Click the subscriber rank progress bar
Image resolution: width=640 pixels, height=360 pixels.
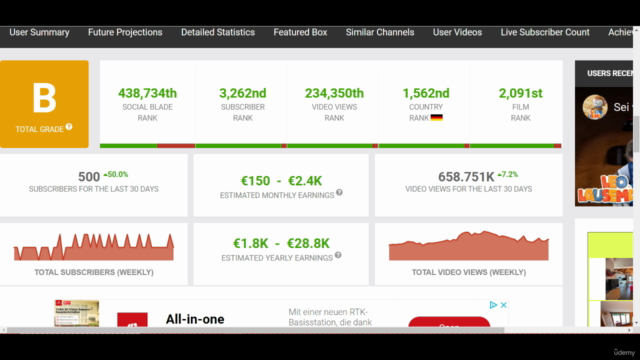(x=241, y=146)
